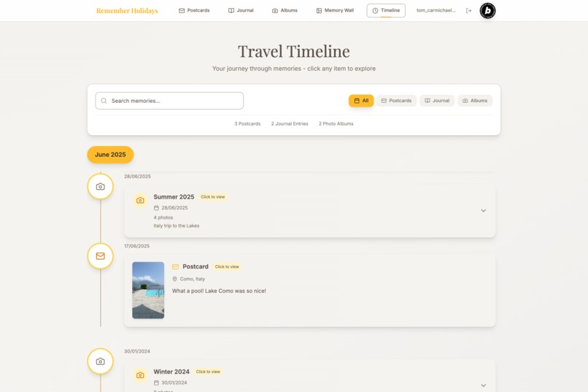
Task: Click camera icon in Albums filter
Action: [465, 101]
